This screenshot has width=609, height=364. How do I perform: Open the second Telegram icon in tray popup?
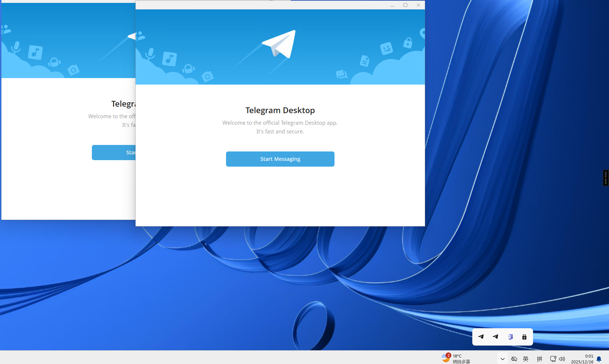pos(495,337)
